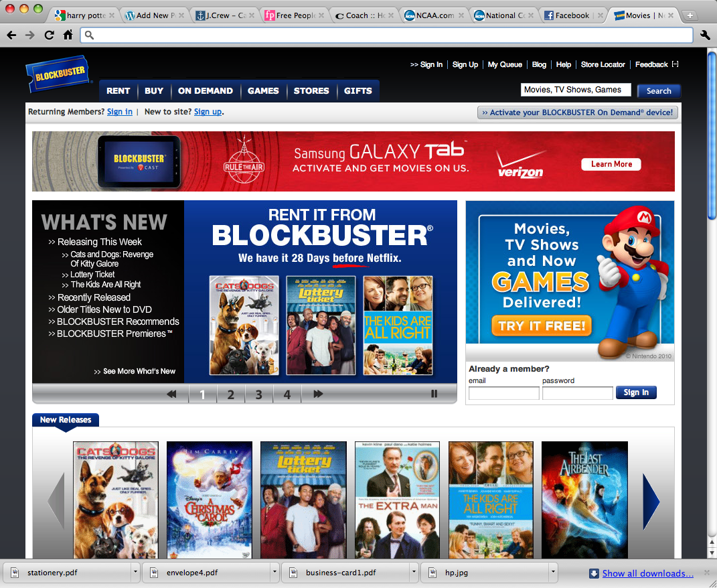The height and width of the screenshot is (588, 717).
Task: Go forward with the browser forward arrow
Action: [x=29, y=35]
